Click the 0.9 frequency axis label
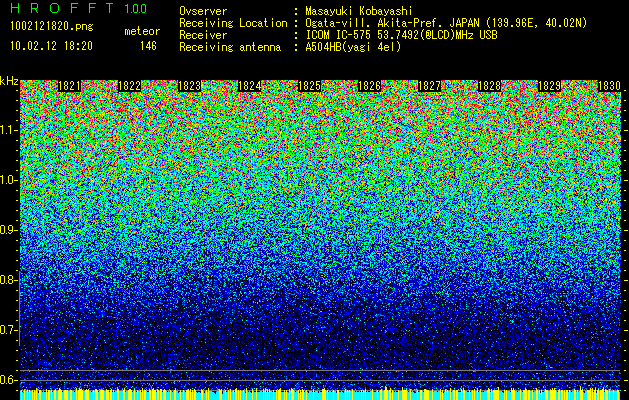Image resolution: width=629 pixels, height=400 pixels. pyautogui.click(x=8, y=230)
